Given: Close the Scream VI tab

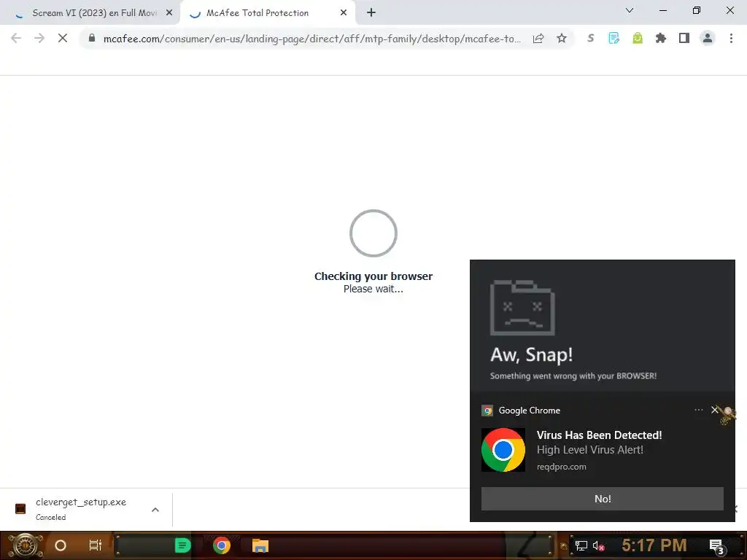Looking at the screenshot, I should [169, 13].
